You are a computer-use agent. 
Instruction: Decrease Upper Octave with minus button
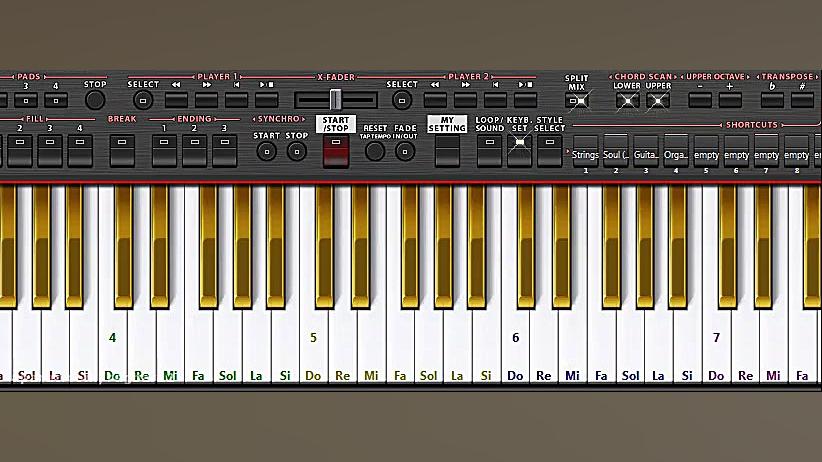click(x=700, y=100)
